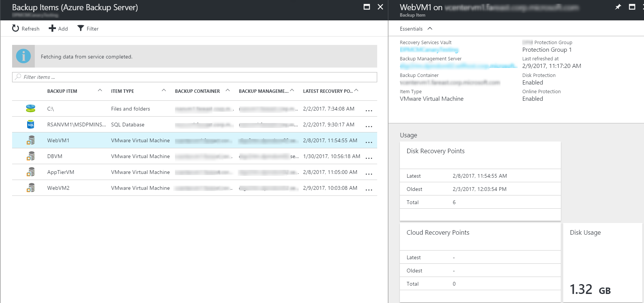Sort by BACKUP CONTAINER column arrow
Image resolution: width=644 pixels, height=303 pixels.
(x=228, y=90)
